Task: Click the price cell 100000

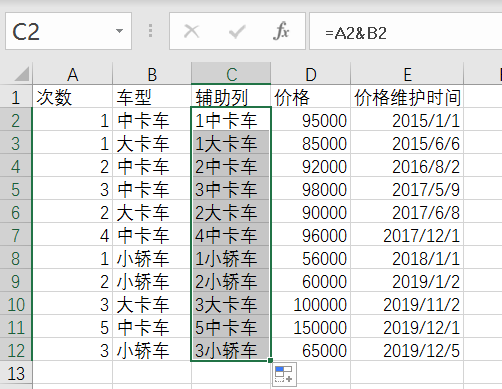Action: coord(310,303)
